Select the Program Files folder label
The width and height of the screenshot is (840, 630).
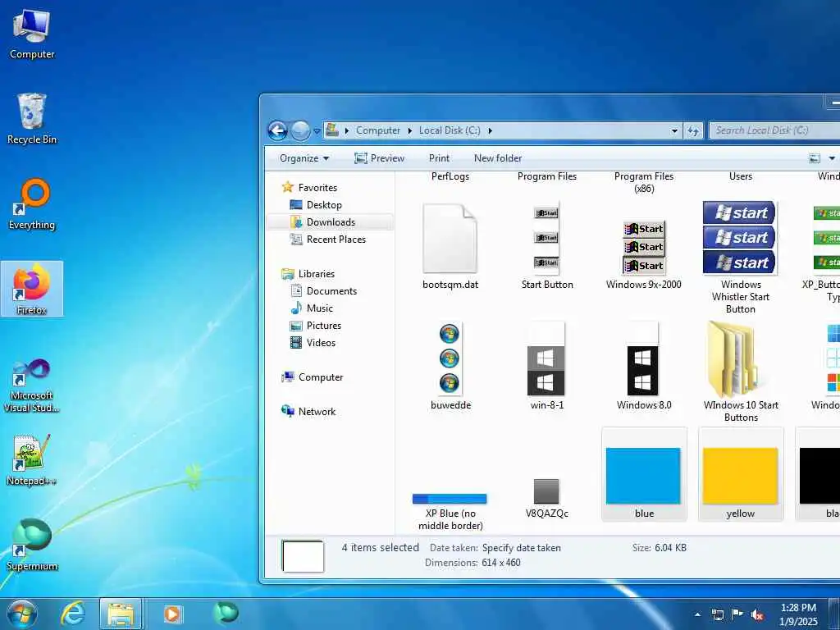click(547, 176)
